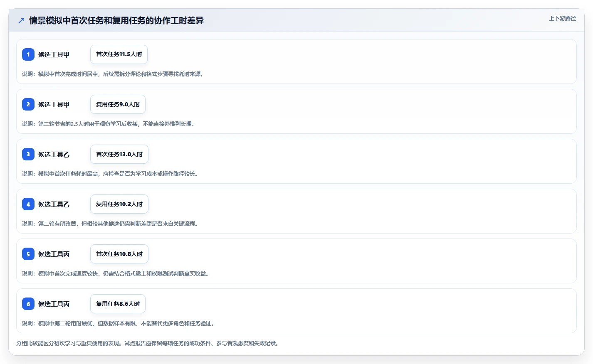Click the arrow icon beside the title
The image size is (593, 364).
point(21,20)
